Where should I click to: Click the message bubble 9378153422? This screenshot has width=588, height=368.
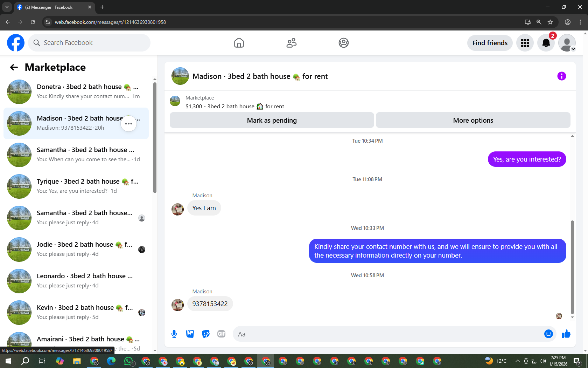[210, 304]
